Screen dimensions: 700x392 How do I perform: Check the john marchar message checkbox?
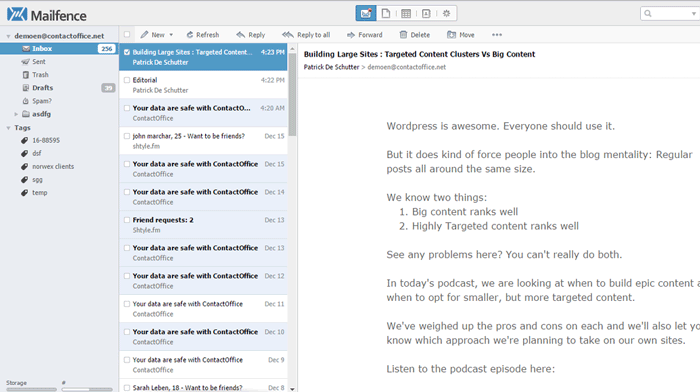tap(127, 136)
